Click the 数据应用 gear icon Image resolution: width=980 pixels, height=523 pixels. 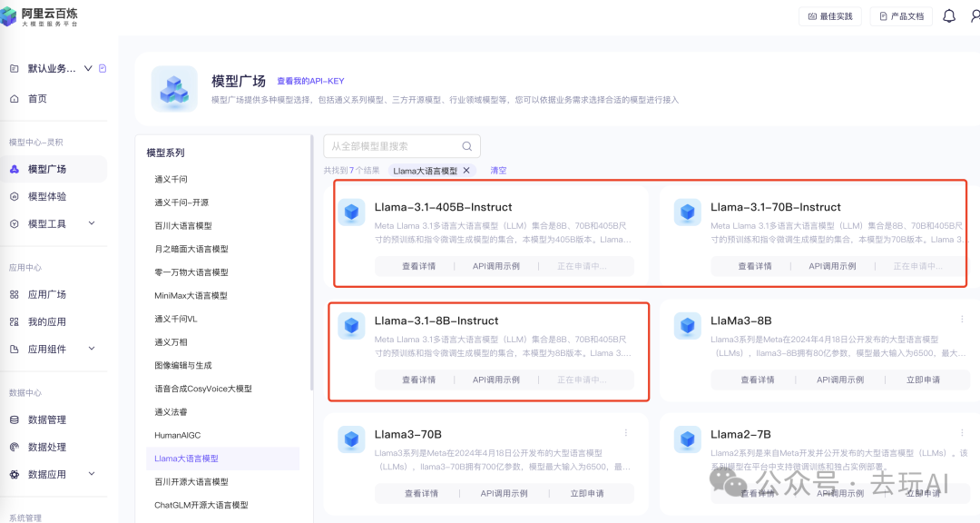(15, 474)
